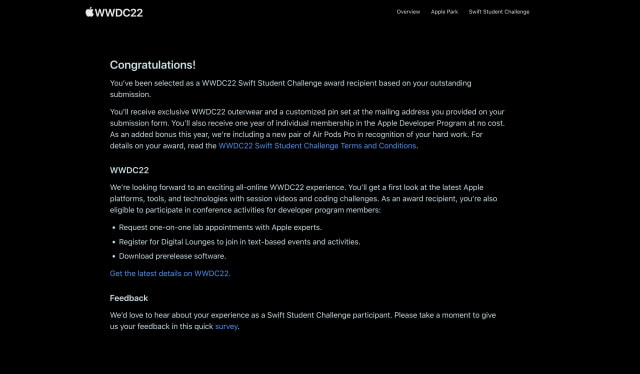Follow Get the latest details on WWDC22 link
640x374 pixels.
pyautogui.click(x=170, y=274)
